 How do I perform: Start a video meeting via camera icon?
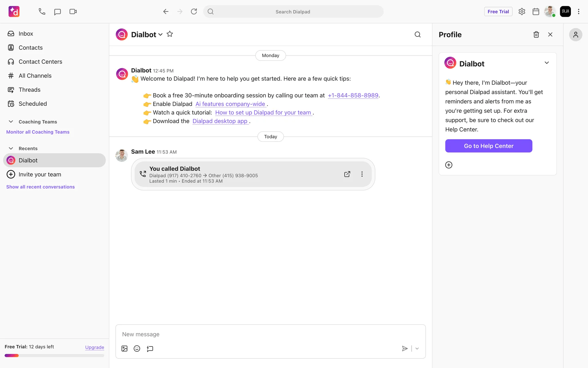click(x=73, y=12)
